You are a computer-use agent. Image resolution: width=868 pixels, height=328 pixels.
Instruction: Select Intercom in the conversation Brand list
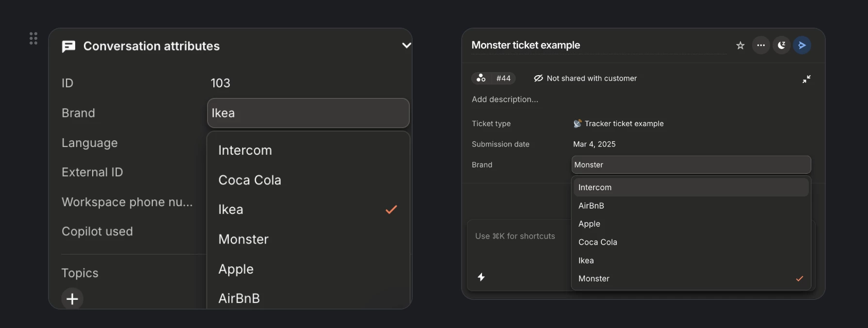pyautogui.click(x=308, y=150)
